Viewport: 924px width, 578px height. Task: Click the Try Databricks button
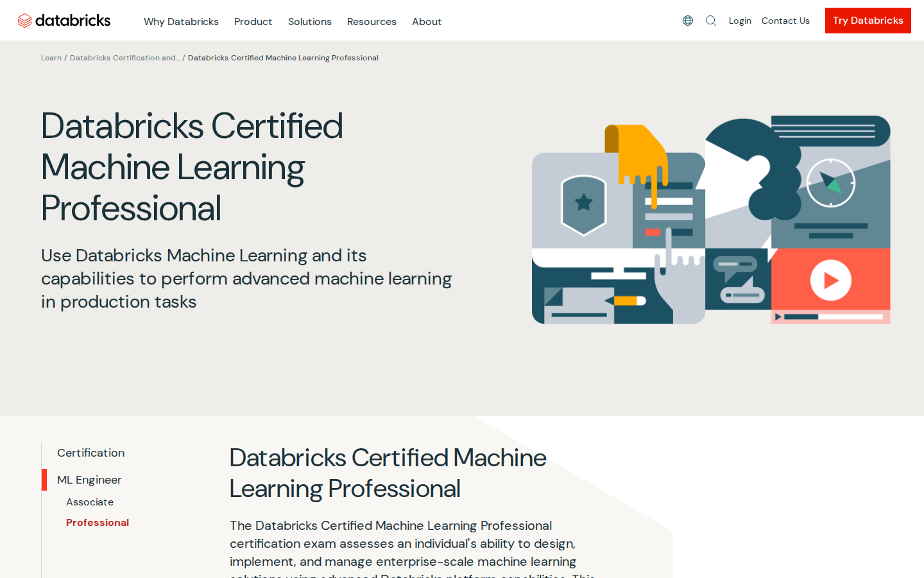[x=868, y=21]
